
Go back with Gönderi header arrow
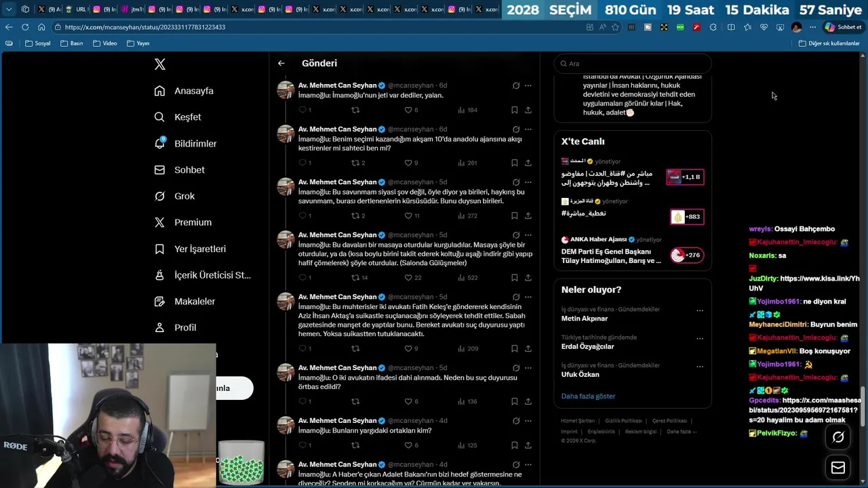(281, 63)
